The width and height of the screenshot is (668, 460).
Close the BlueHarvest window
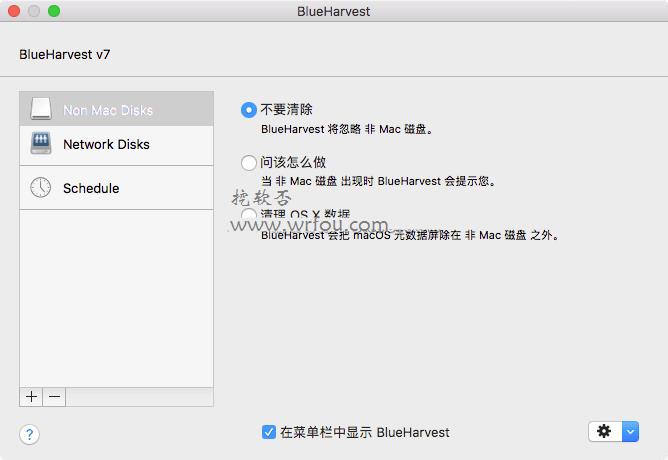pyautogui.click(x=14, y=11)
